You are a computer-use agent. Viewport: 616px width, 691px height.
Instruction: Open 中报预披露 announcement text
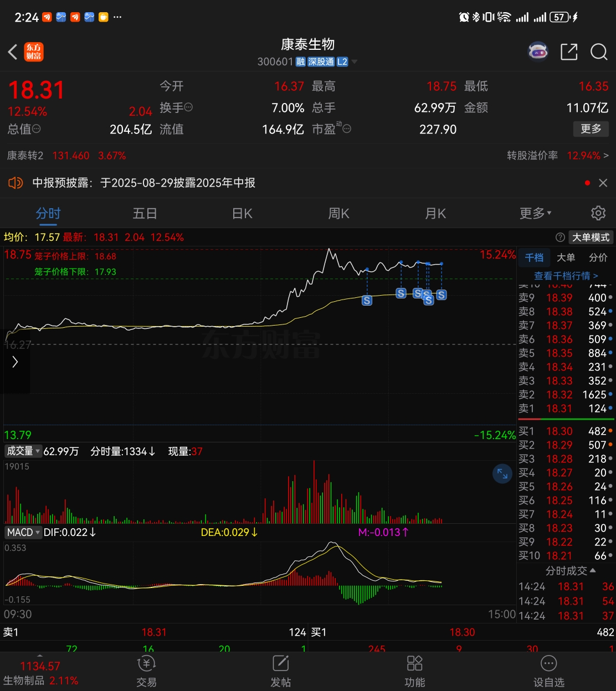coord(144,183)
